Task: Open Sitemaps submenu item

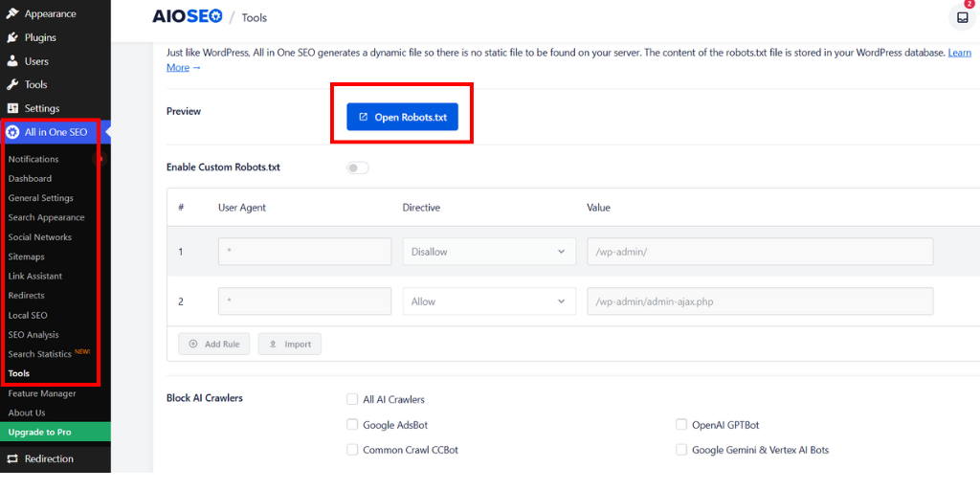Action: pos(26,256)
